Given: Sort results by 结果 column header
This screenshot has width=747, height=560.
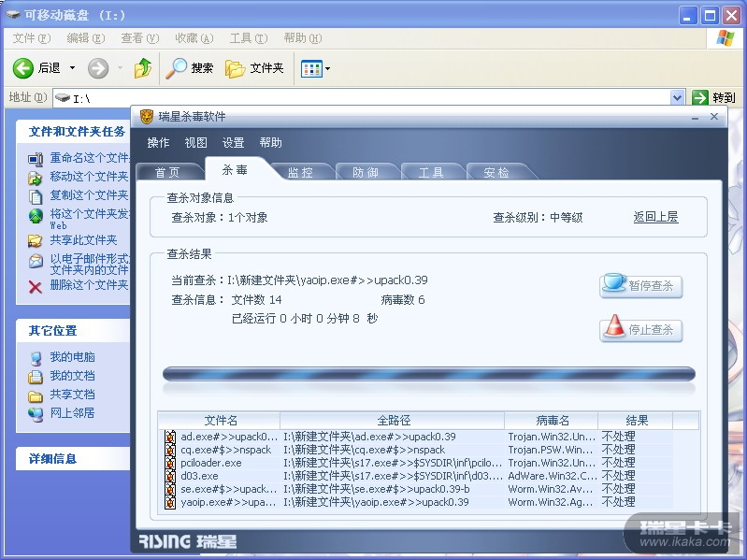Looking at the screenshot, I should [x=636, y=421].
